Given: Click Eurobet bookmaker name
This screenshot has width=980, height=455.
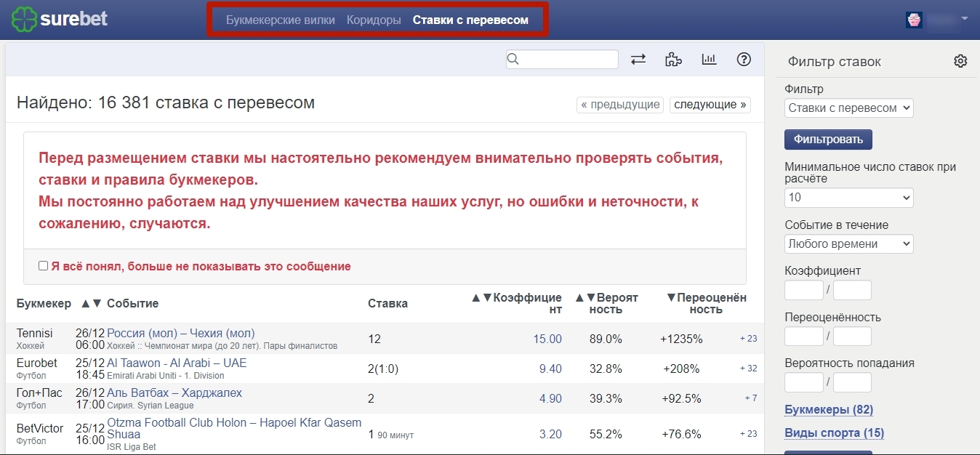Looking at the screenshot, I should coord(37,363).
